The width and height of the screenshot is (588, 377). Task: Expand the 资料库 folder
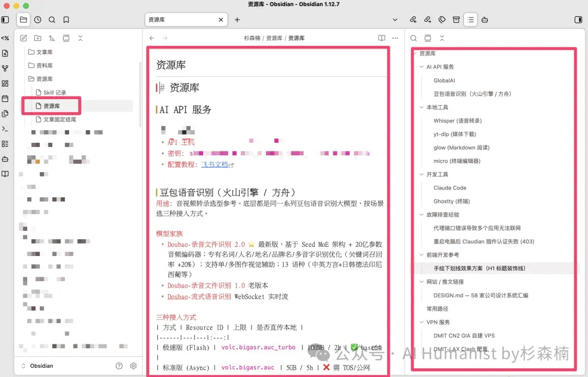click(x=40, y=65)
